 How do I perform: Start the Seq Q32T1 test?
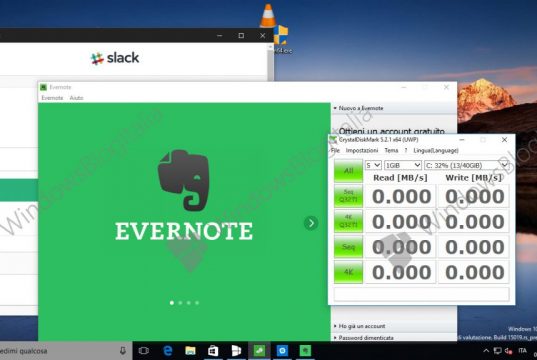348,196
